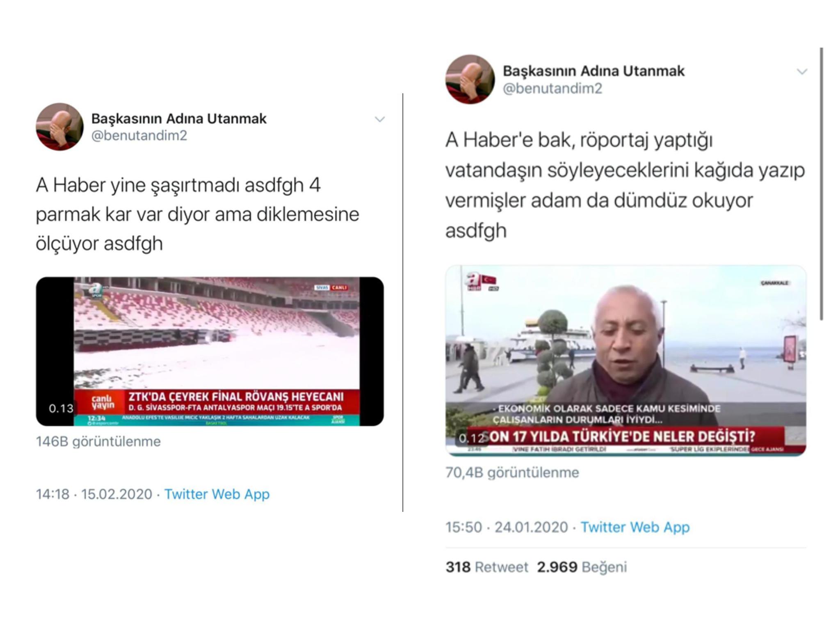Click the 14:18 · 15.02.2020 timestamp

coord(94,494)
